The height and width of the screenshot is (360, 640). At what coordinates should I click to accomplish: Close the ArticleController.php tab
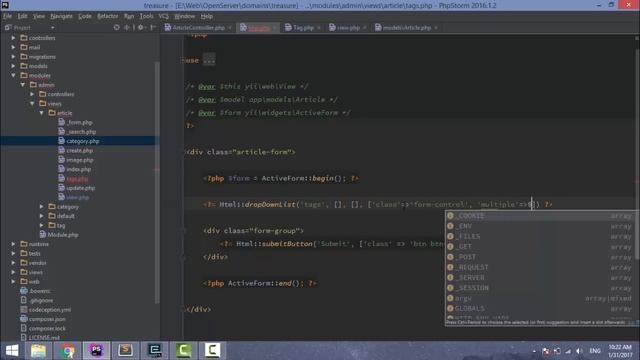[230, 28]
